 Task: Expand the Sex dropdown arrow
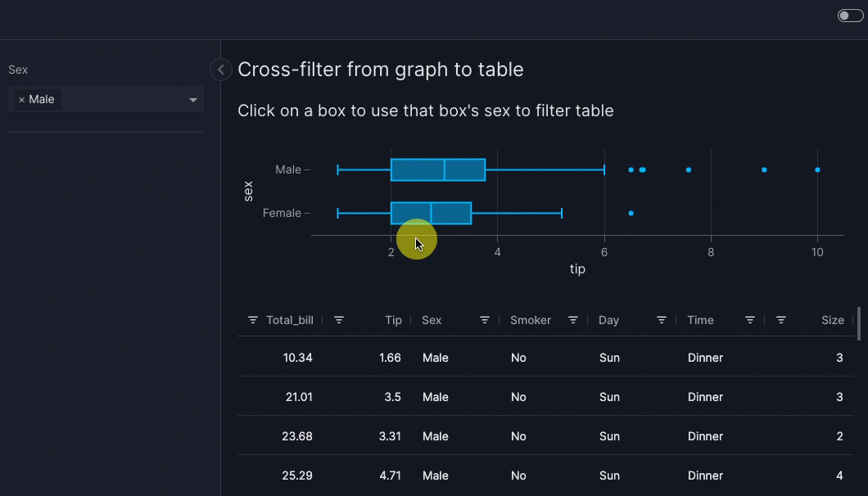pos(193,100)
